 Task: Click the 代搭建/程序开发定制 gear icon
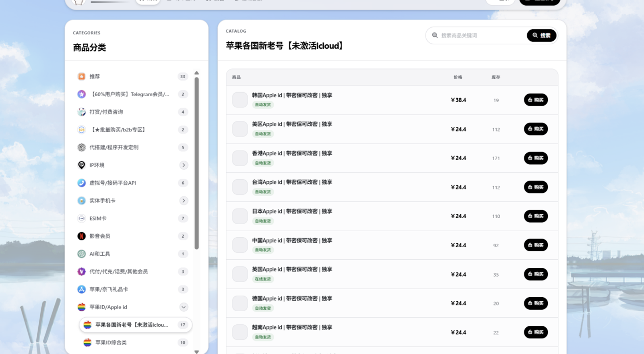pos(81,147)
